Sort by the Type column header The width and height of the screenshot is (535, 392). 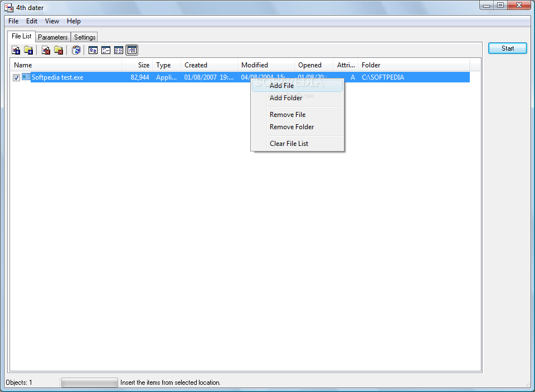coord(167,65)
